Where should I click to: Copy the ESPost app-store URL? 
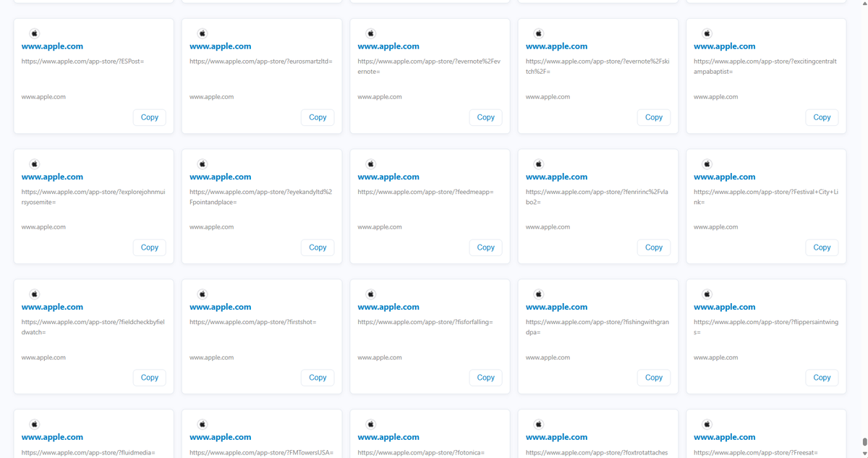(x=150, y=117)
